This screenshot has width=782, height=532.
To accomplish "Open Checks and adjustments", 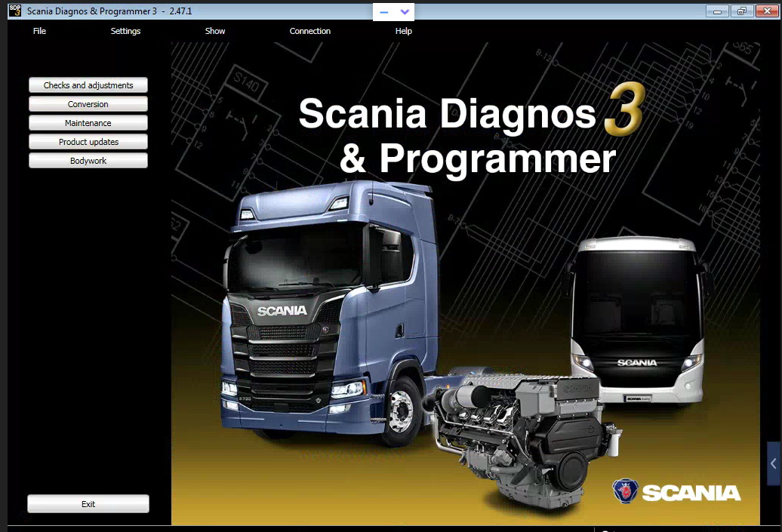I will coord(88,85).
